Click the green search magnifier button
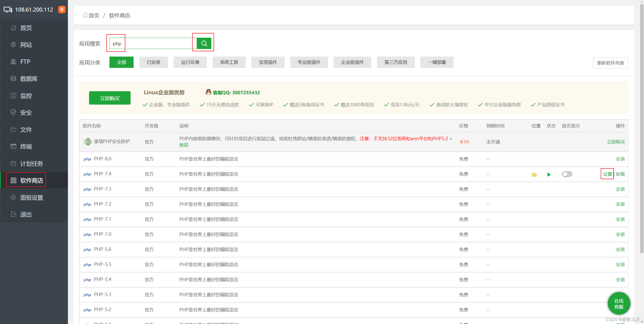 click(204, 43)
